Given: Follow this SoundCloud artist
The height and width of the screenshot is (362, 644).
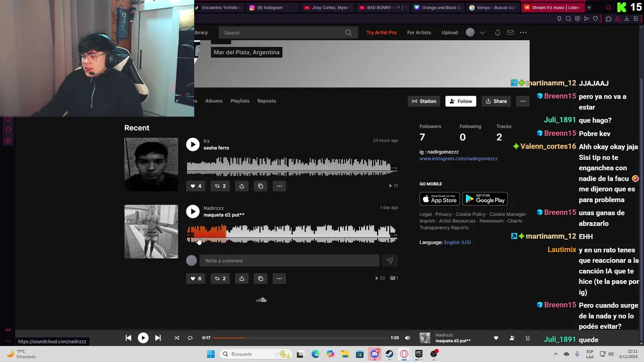Looking at the screenshot, I should (461, 101).
